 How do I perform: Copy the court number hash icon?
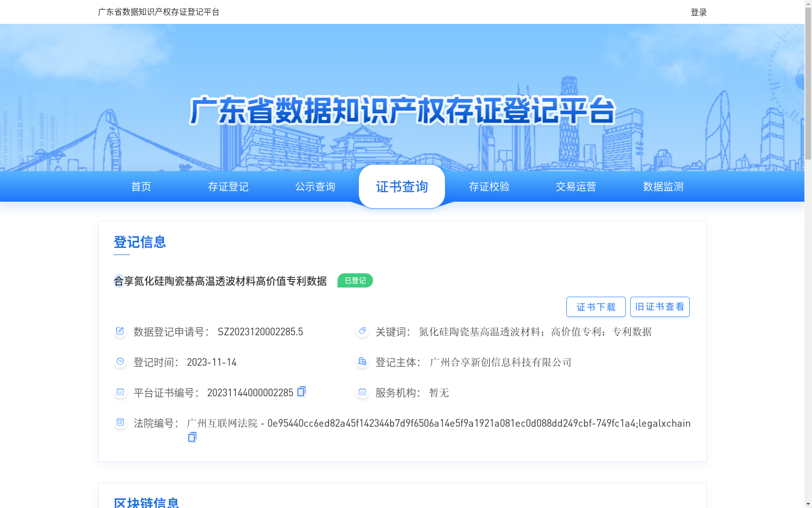coord(192,437)
